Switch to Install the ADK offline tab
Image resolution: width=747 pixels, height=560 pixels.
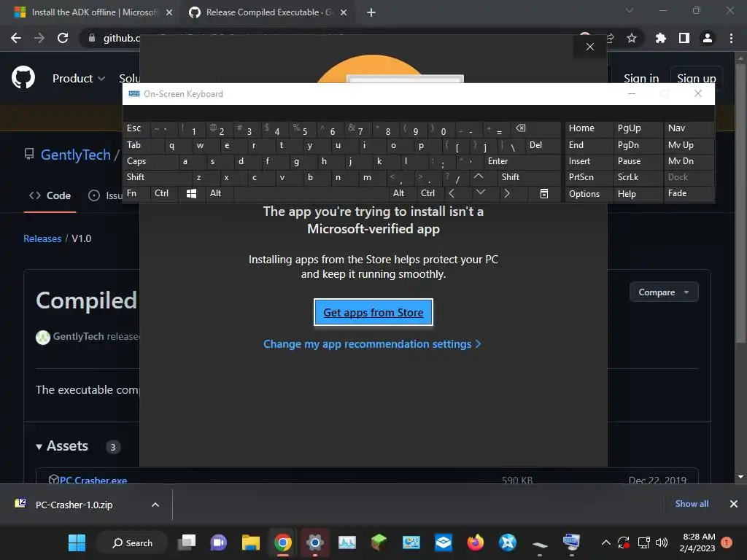(x=93, y=12)
